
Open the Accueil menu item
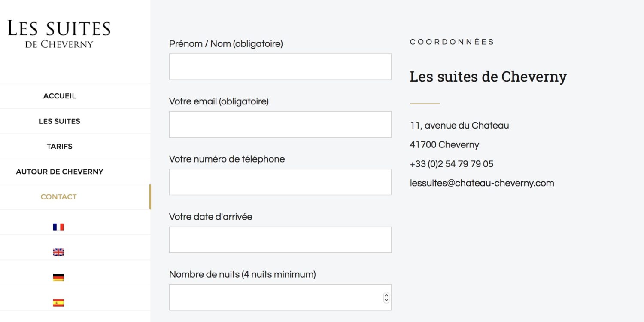pyautogui.click(x=60, y=96)
